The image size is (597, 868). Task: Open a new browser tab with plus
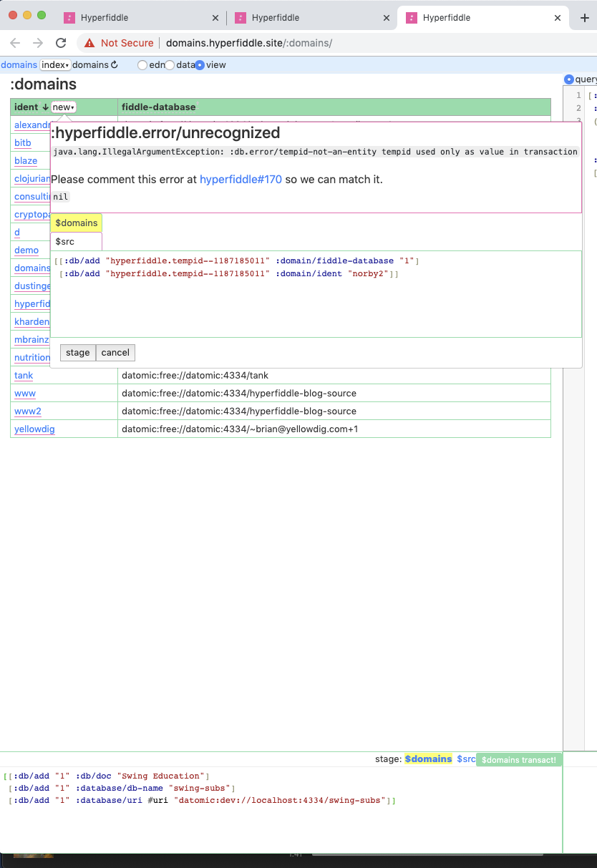point(583,18)
